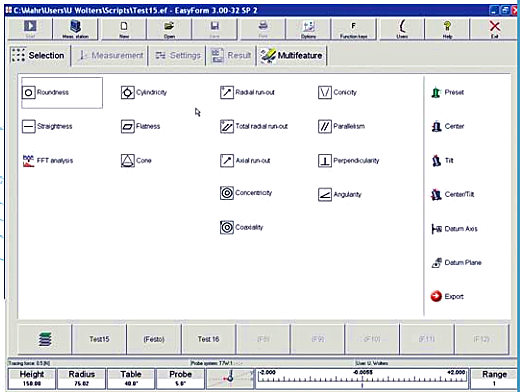
Task: Select the Roundness feature icon
Action: tap(29, 92)
